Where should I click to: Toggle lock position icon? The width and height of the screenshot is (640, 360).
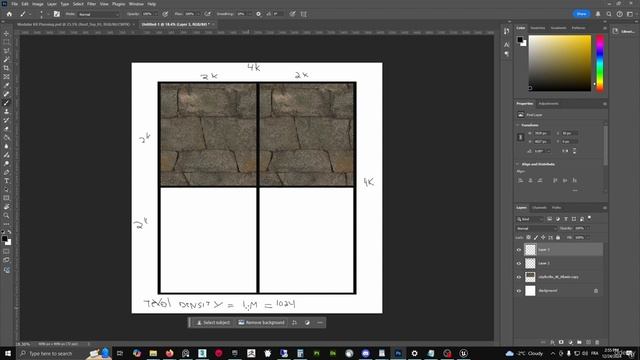[x=543, y=237]
